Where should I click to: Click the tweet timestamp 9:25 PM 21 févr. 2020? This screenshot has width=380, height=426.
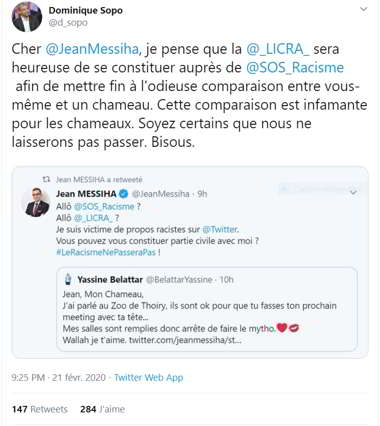[58, 378]
